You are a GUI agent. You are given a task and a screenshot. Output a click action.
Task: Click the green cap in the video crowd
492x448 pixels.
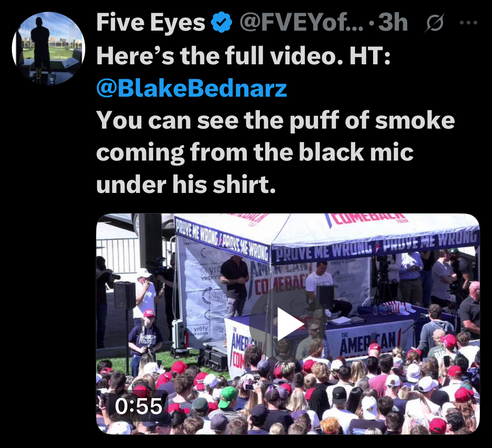tap(228, 396)
